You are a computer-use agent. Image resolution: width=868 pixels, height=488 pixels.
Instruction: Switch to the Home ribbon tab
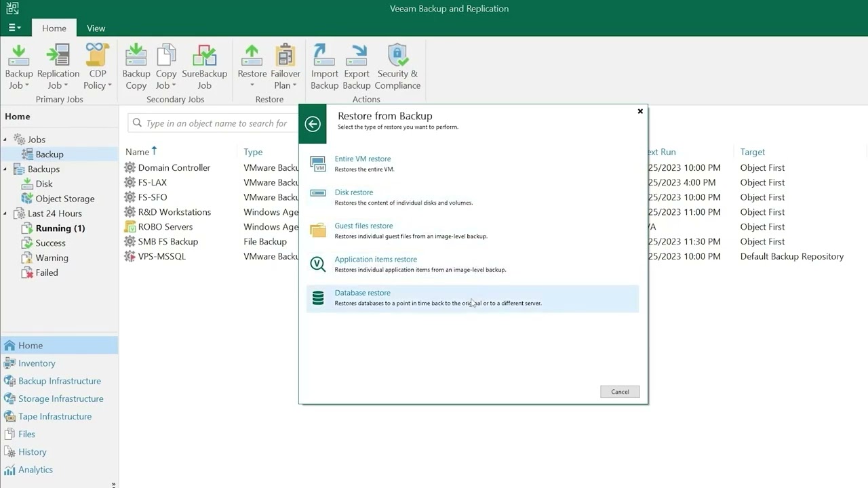(54, 28)
